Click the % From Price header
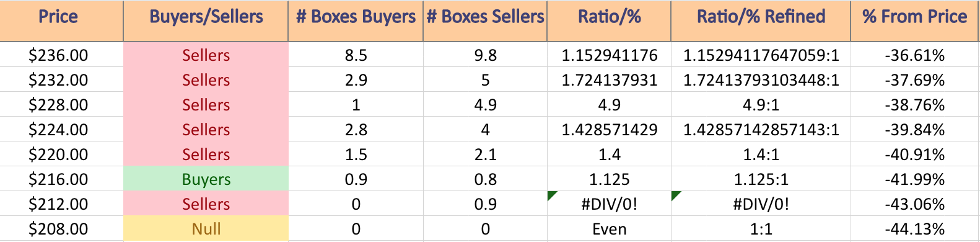 point(915,20)
